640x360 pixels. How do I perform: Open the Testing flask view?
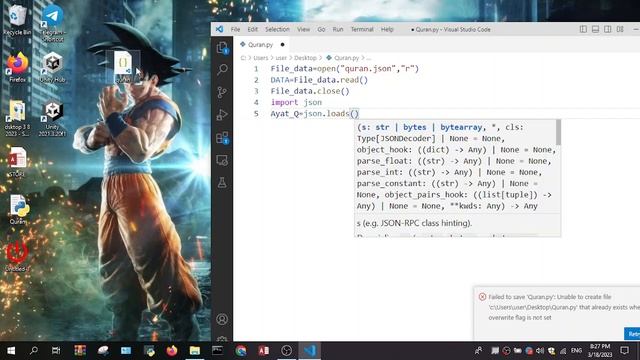click(x=222, y=182)
